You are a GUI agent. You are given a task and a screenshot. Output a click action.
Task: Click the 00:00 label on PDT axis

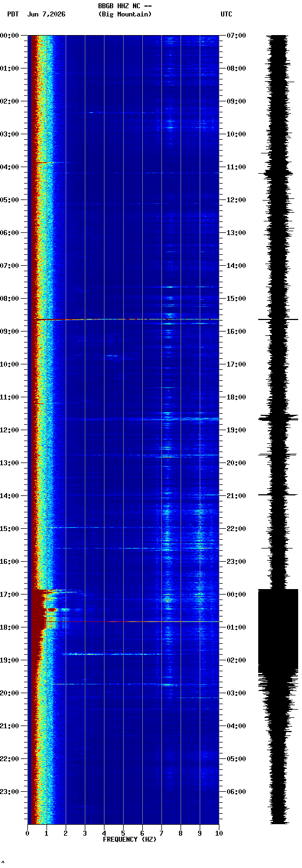point(9,36)
